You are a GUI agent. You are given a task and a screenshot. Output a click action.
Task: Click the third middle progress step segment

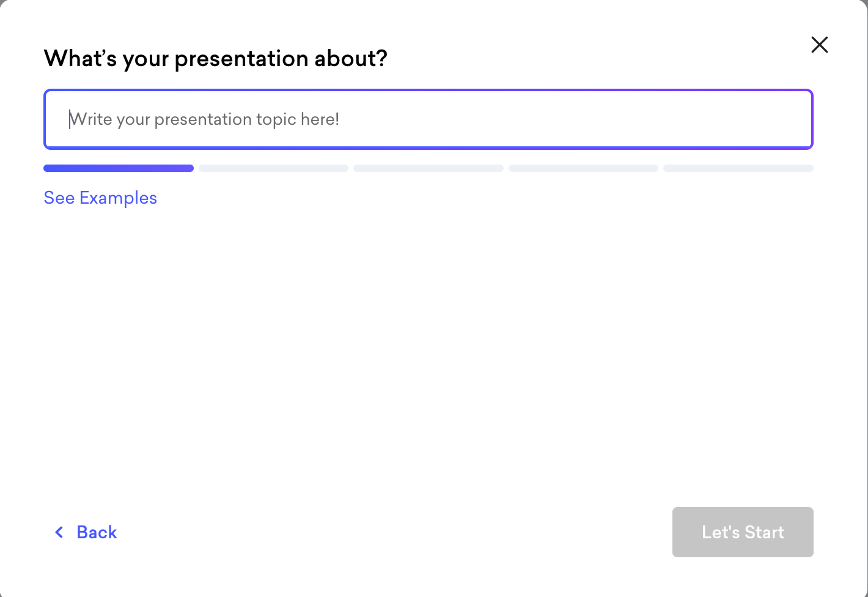pyautogui.click(x=428, y=168)
